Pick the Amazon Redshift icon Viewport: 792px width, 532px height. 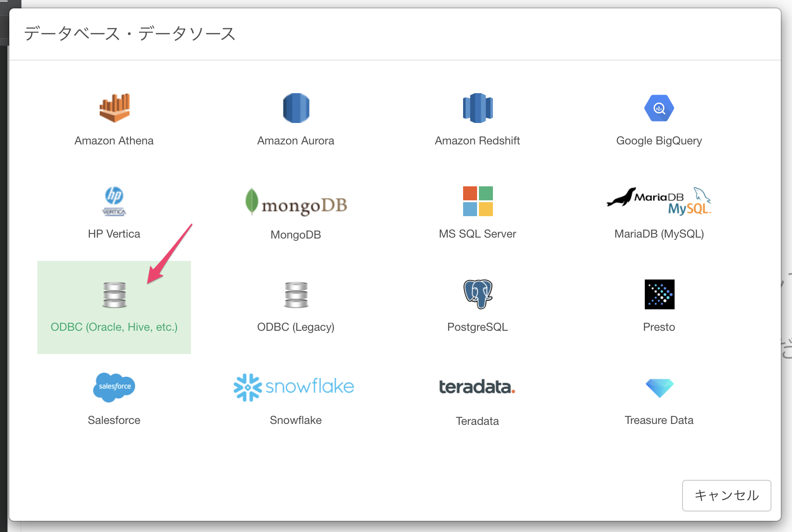(478, 108)
